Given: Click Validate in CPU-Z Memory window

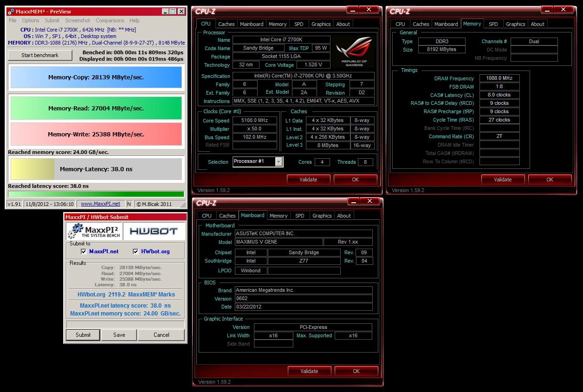Looking at the screenshot, I should [x=503, y=180].
